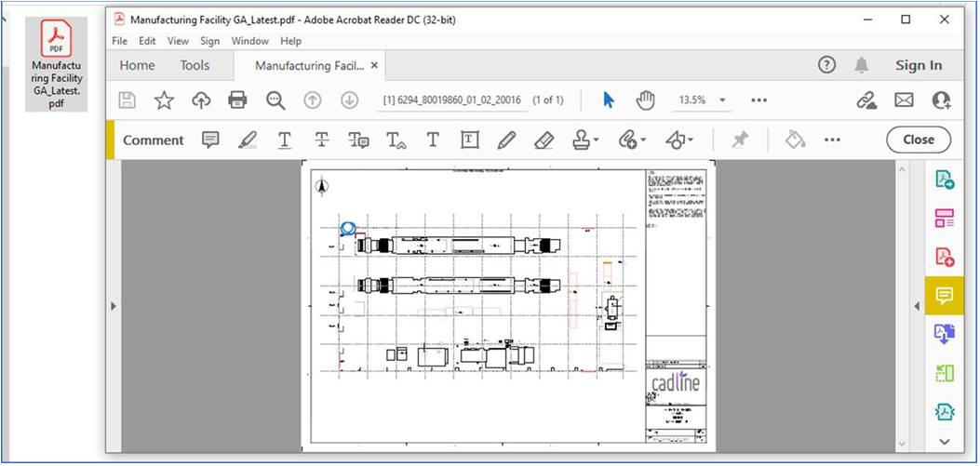Click the vertical scrollbar up arrow

point(901,168)
